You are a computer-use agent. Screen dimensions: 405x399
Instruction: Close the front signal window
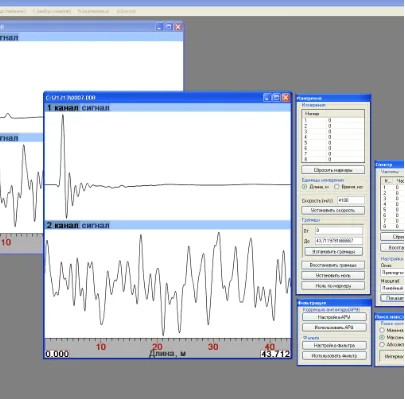(286, 98)
